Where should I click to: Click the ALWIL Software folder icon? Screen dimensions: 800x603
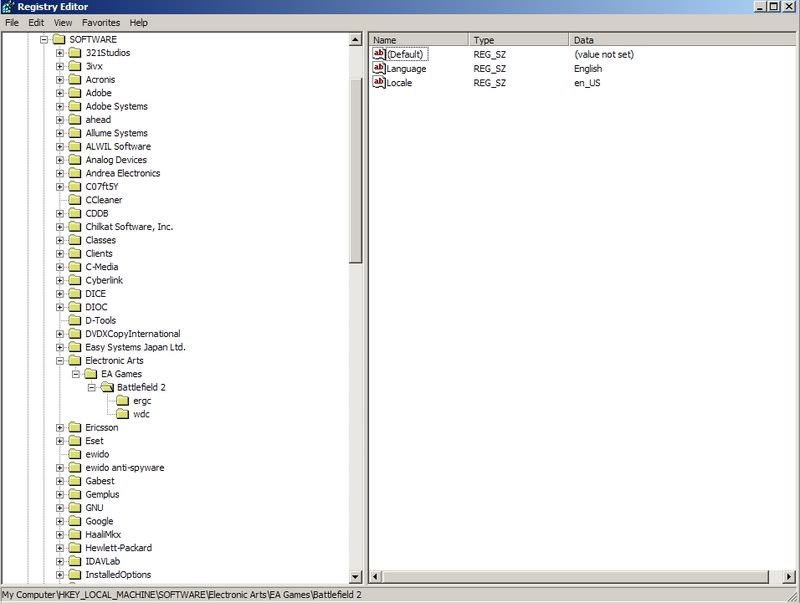click(75, 146)
